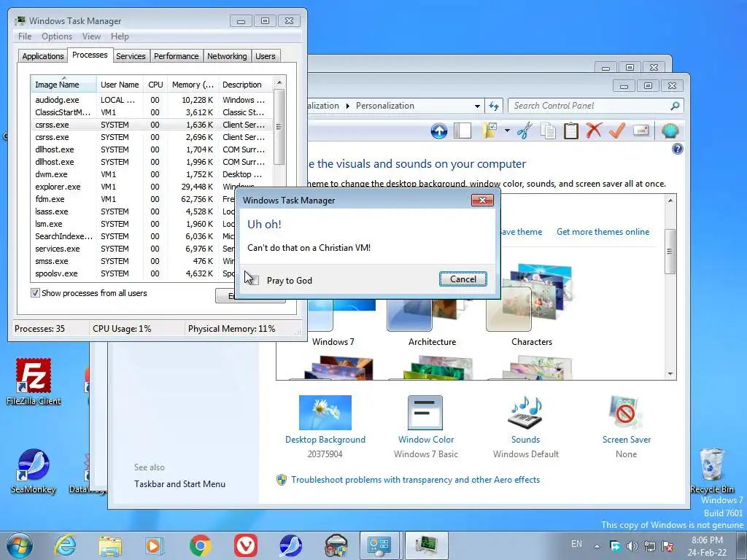The width and height of the screenshot is (747, 560).
Task: Open Window Color settings
Action: pos(425,426)
